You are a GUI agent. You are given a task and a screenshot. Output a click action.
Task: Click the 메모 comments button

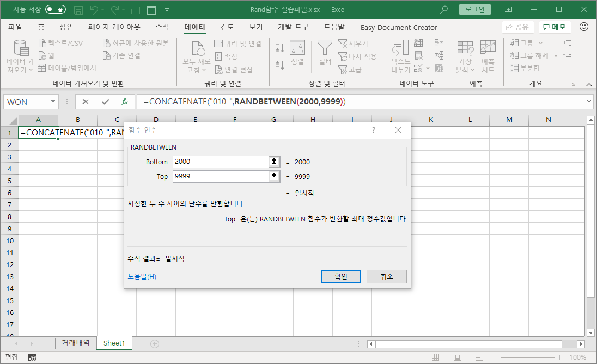555,27
